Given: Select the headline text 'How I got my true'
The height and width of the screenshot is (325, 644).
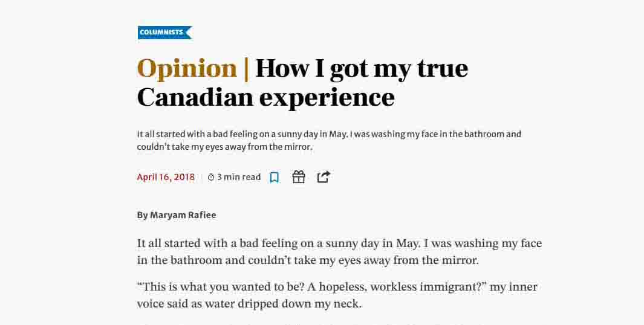Looking at the screenshot, I should (x=362, y=68).
